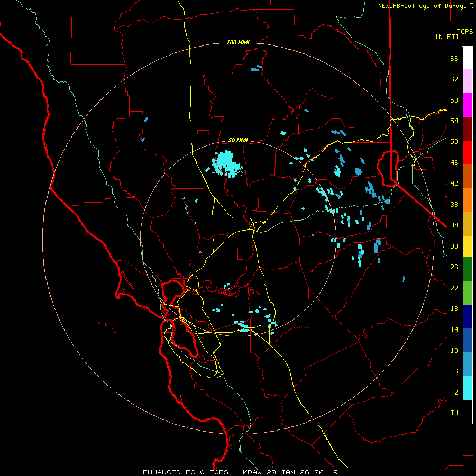Click the 'TOPS' legend heading
476x476 pixels.
(x=465, y=32)
